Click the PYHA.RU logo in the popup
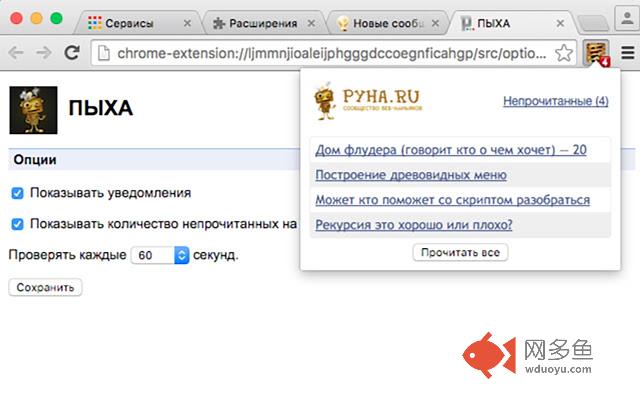Image resolution: width=640 pixels, height=400 pixels. [x=368, y=101]
